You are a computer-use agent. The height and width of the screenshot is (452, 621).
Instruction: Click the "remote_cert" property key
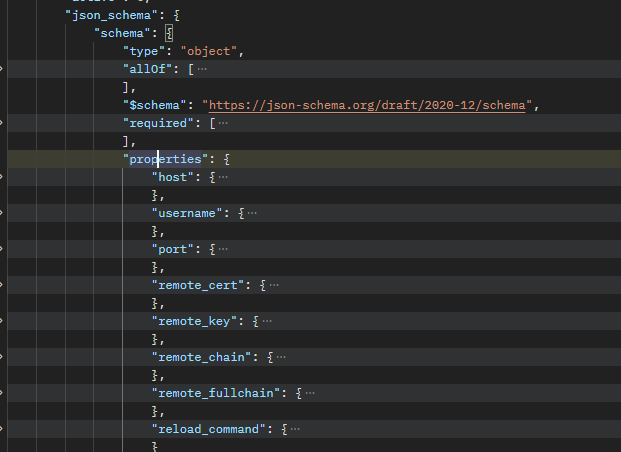198,285
